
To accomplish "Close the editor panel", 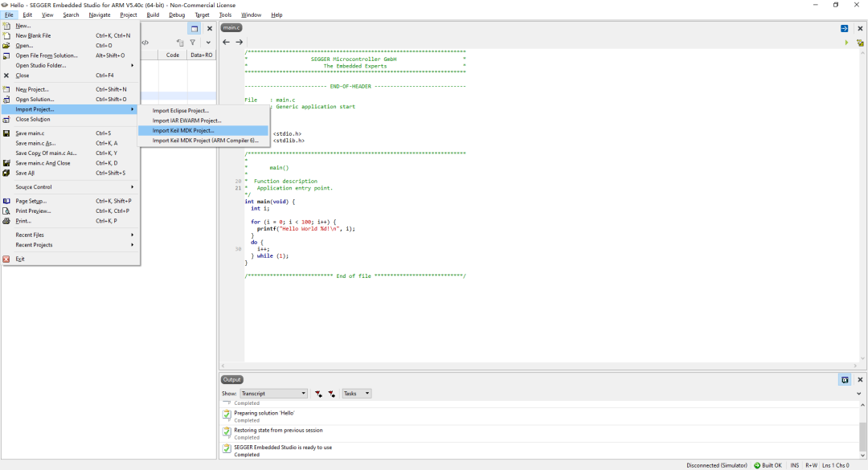I will tap(860, 28).
